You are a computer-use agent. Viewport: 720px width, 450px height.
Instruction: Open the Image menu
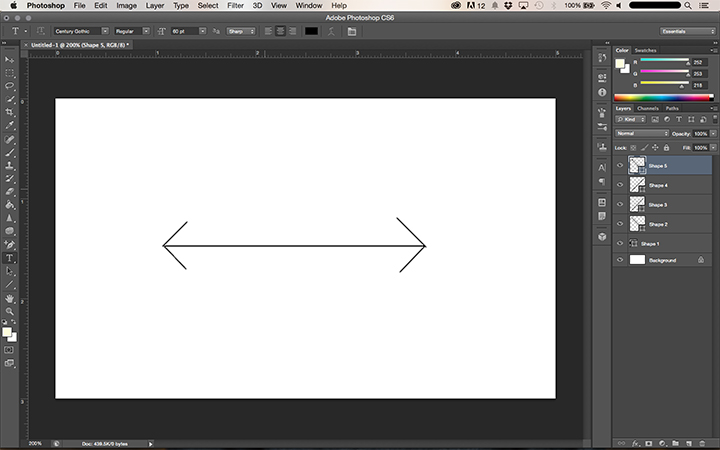click(126, 6)
